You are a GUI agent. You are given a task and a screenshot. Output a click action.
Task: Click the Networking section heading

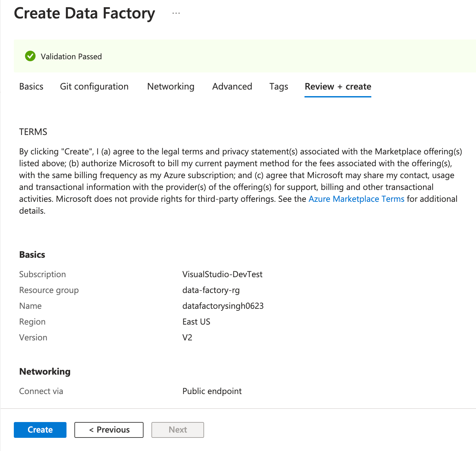[x=45, y=371]
